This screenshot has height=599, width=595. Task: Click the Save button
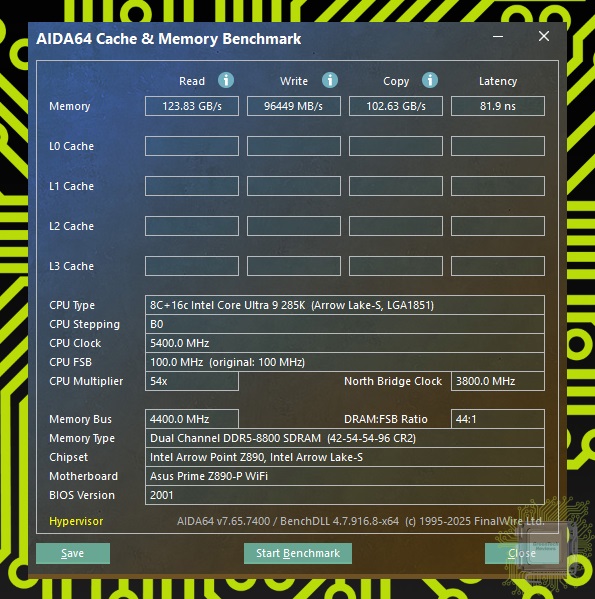pyautogui.click(x=73, y=553)
